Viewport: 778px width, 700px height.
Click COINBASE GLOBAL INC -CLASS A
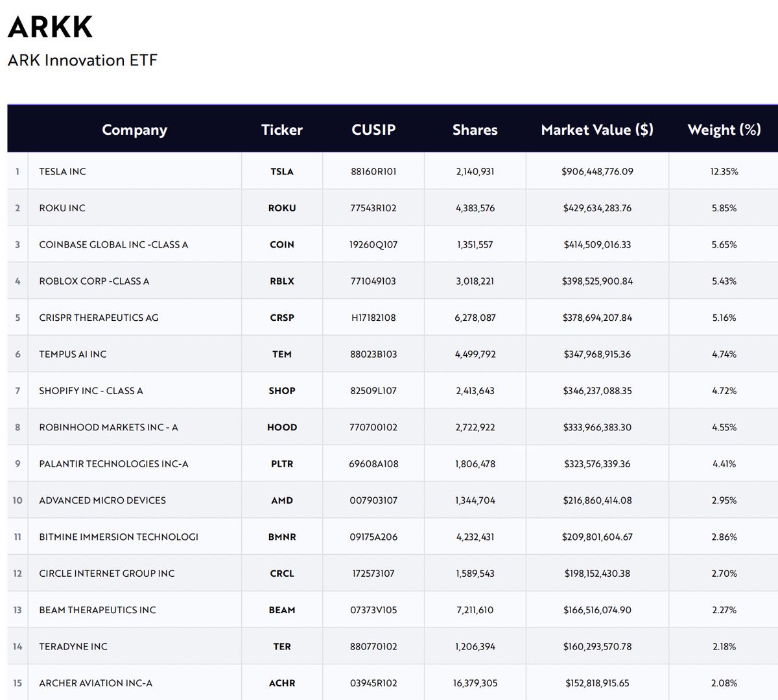click(x=113, y=244)
